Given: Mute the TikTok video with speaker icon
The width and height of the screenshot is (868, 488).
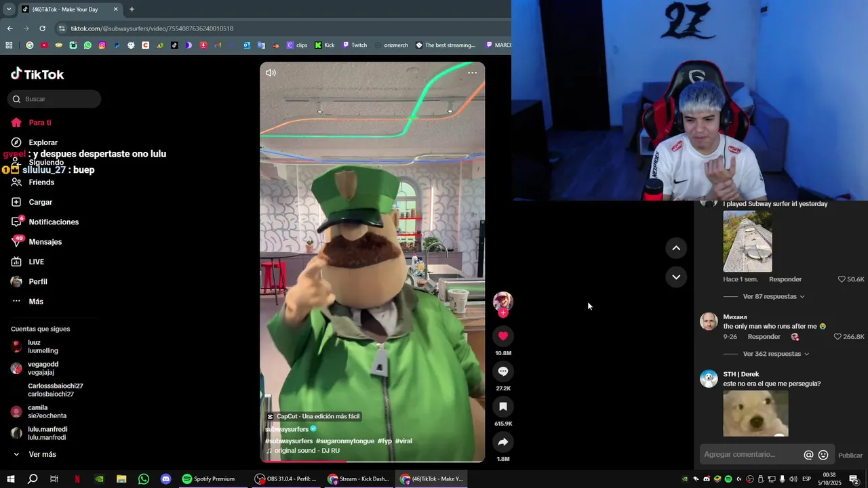Looking at the screenshot, I should point(271,73).
